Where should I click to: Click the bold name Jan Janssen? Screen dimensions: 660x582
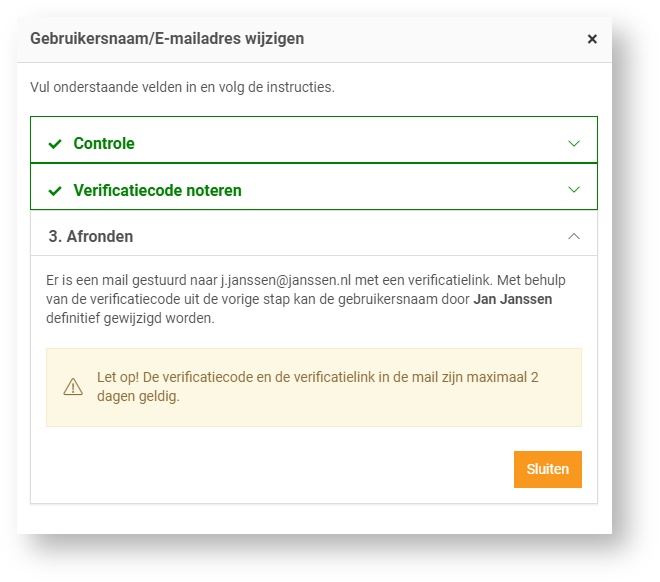[512, 298]
